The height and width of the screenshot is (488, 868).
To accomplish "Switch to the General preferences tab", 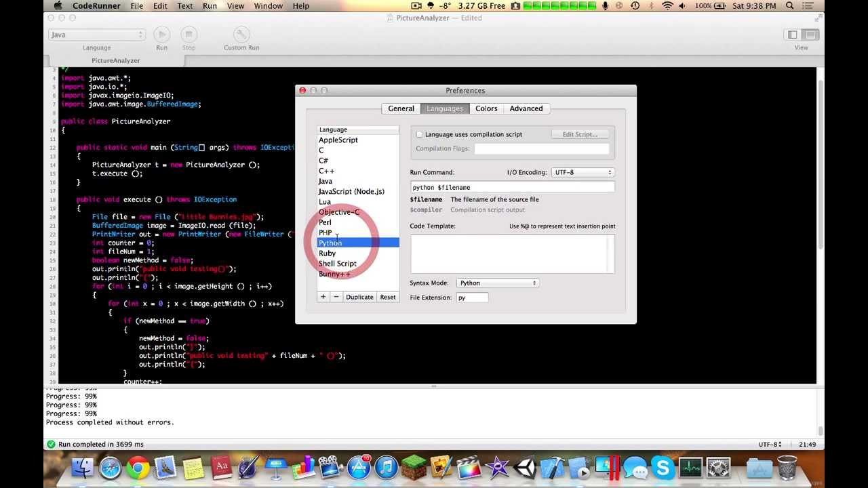I will coord(401,108).
